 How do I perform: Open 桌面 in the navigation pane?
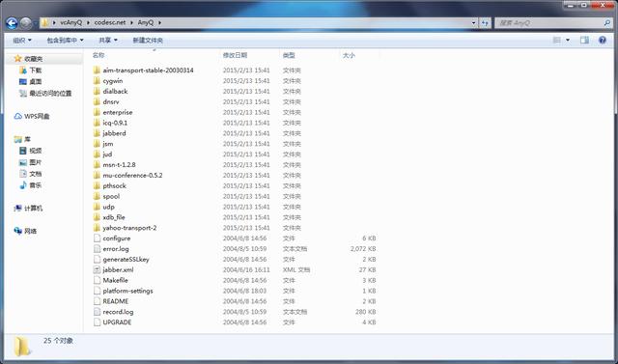coord(35,81)
